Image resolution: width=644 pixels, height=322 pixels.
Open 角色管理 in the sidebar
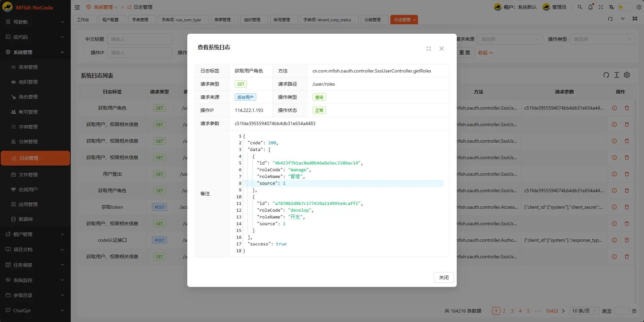coord(28,97)
